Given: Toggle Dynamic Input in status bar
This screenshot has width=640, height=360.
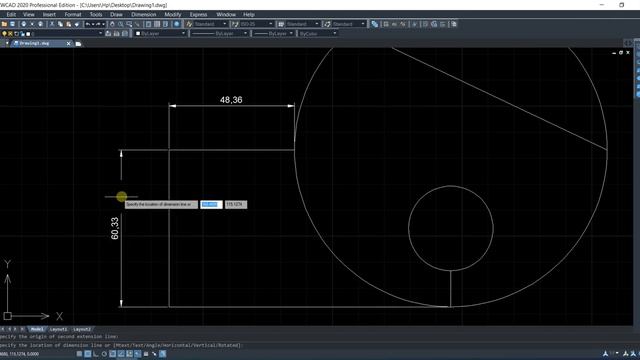Looking at the screenshot, I should (138, 354).
